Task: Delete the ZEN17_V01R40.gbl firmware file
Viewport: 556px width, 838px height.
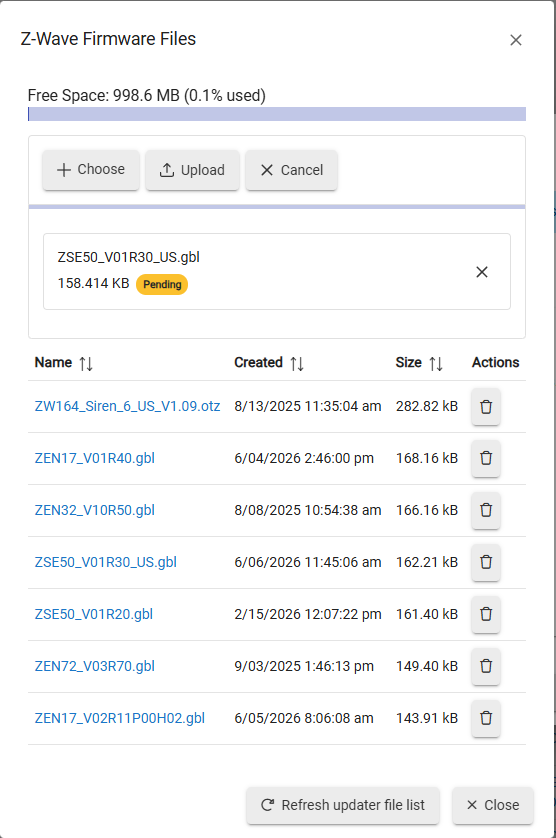Action: [485, 459]
